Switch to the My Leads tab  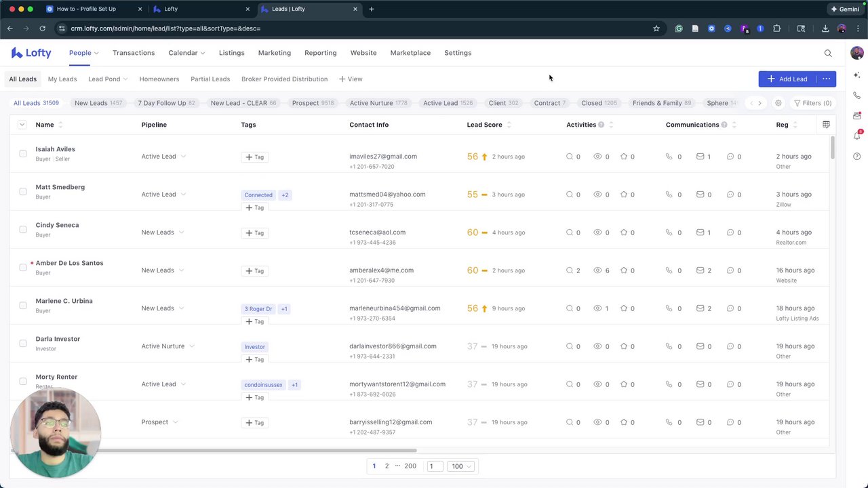click(x=62, y=79)
